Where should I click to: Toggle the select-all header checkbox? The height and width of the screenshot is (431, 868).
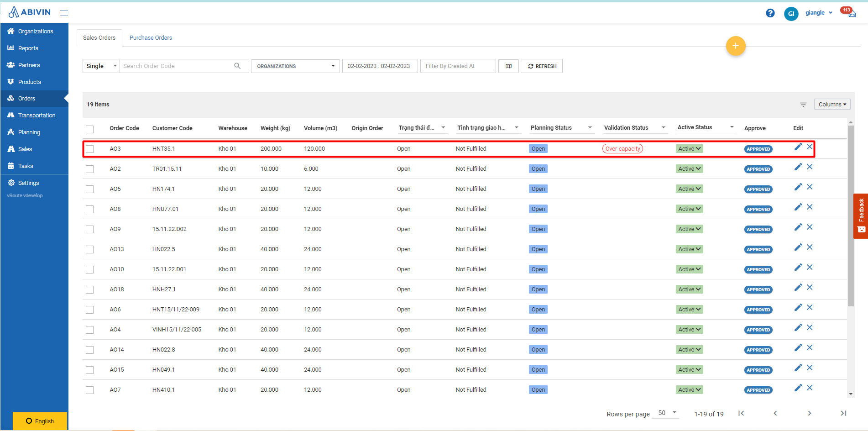[90, 129]
